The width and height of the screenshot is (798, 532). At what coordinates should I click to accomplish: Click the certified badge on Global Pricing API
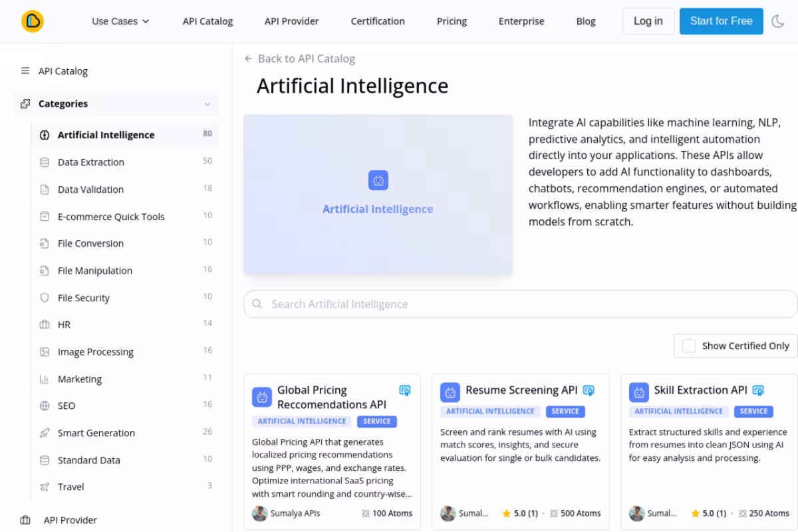405,390
